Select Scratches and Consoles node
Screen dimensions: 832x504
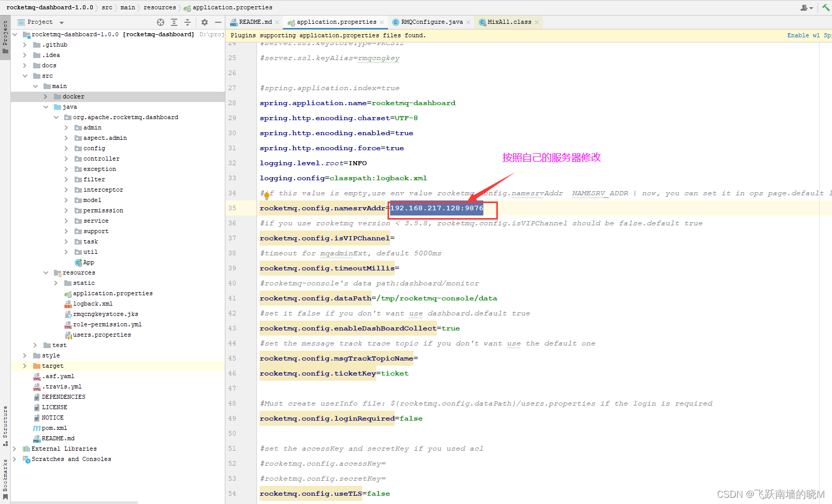tap(71, 459)
